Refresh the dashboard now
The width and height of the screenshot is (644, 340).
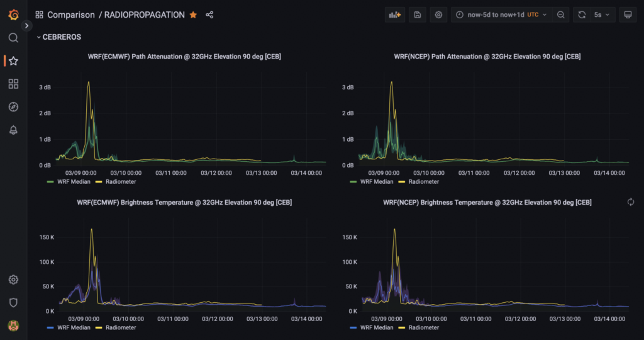pos(582,15)
